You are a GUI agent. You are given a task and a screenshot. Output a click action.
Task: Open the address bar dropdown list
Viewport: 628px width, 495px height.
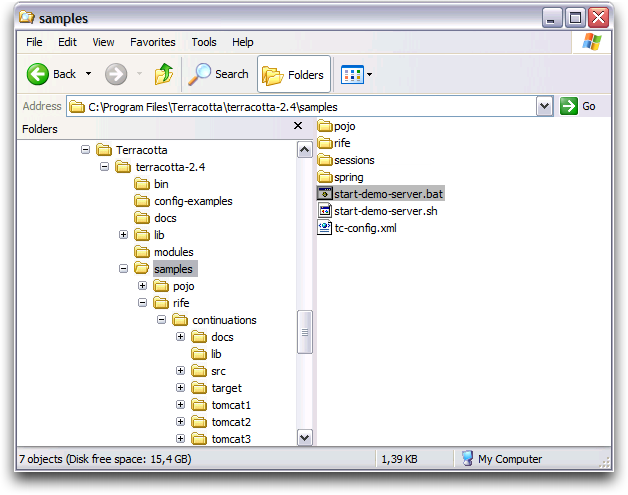[x=544, y=107]
